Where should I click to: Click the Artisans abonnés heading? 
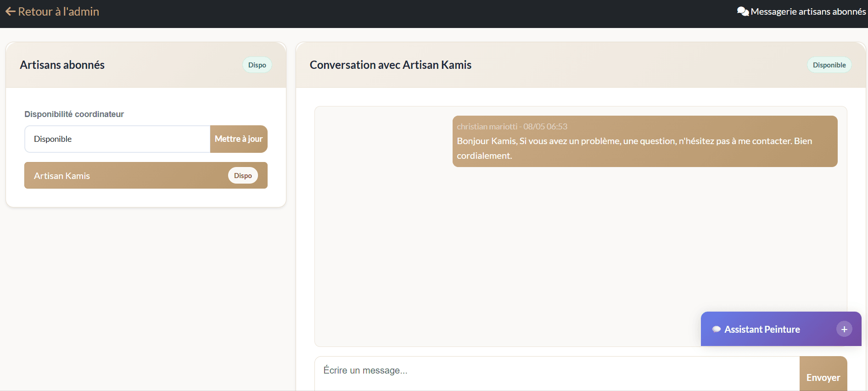click(x=62, y=65)
